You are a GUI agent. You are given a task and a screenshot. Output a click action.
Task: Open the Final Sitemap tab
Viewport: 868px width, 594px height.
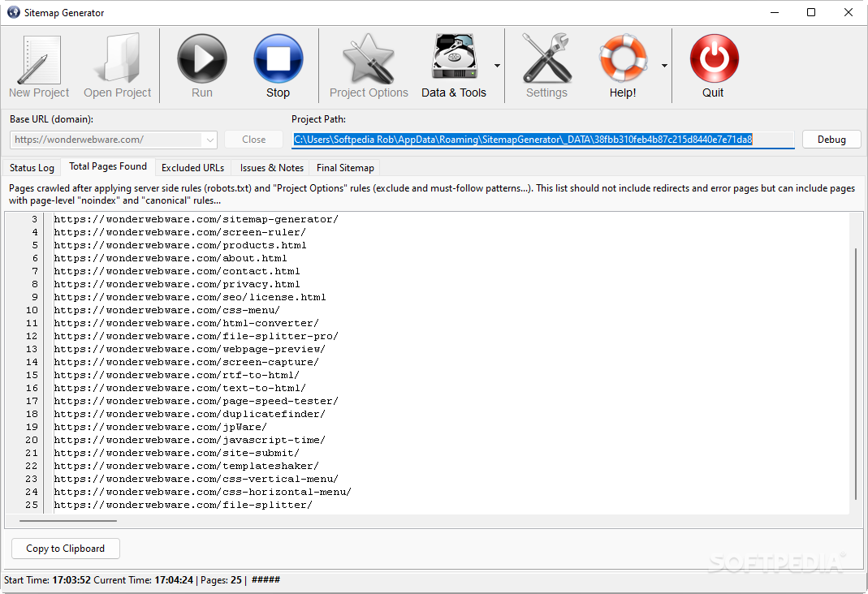point(345,168)
